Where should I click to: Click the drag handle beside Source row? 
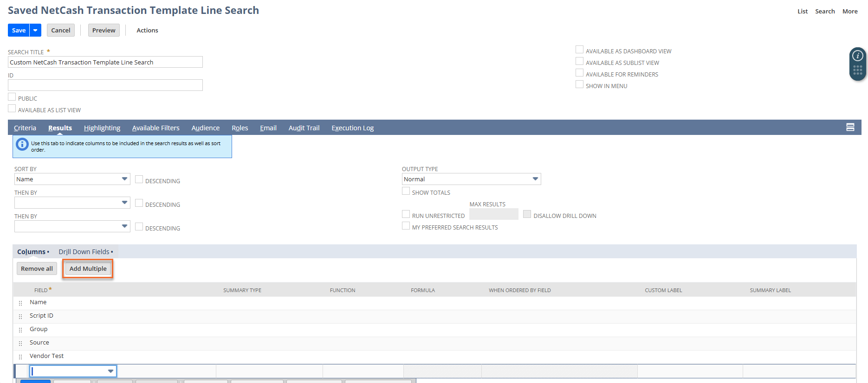20,344
